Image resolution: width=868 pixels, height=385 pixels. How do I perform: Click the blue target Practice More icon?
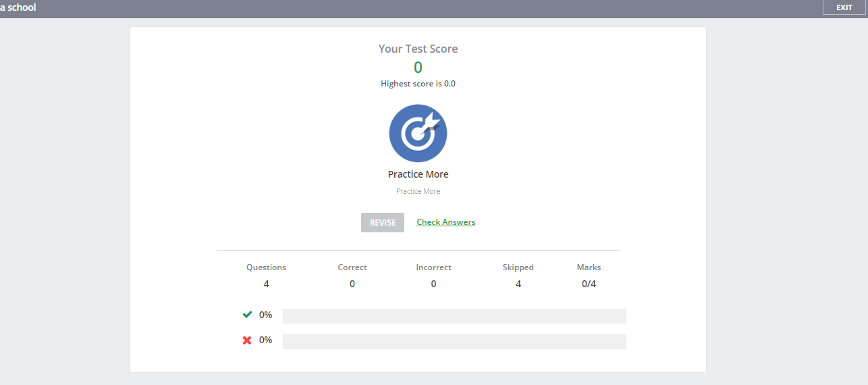click(418, 133)
